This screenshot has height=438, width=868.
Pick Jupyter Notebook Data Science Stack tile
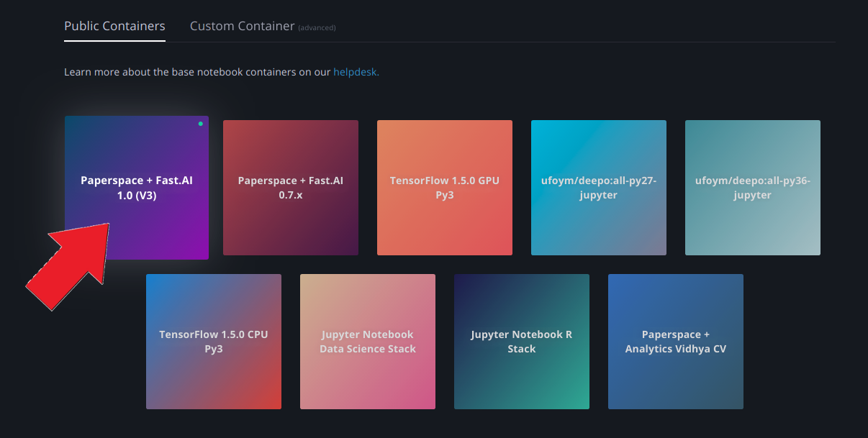pyautogui.click(x=367, y=342)
